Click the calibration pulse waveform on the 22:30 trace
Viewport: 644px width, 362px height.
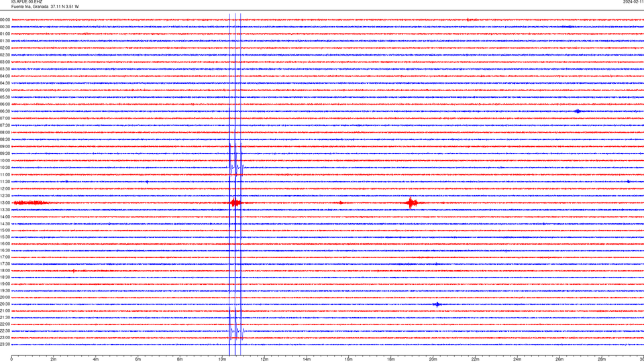(237, 330)
